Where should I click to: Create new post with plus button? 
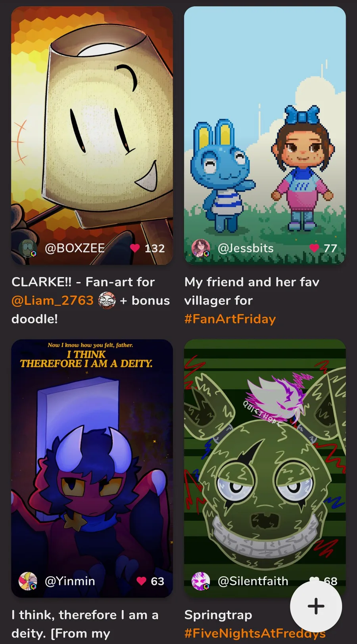pyautogui.click(x=316, y=606)
